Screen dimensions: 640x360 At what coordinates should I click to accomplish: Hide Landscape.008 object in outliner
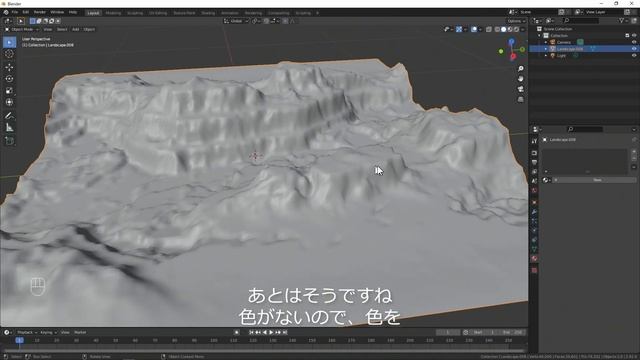coord(634,49)
